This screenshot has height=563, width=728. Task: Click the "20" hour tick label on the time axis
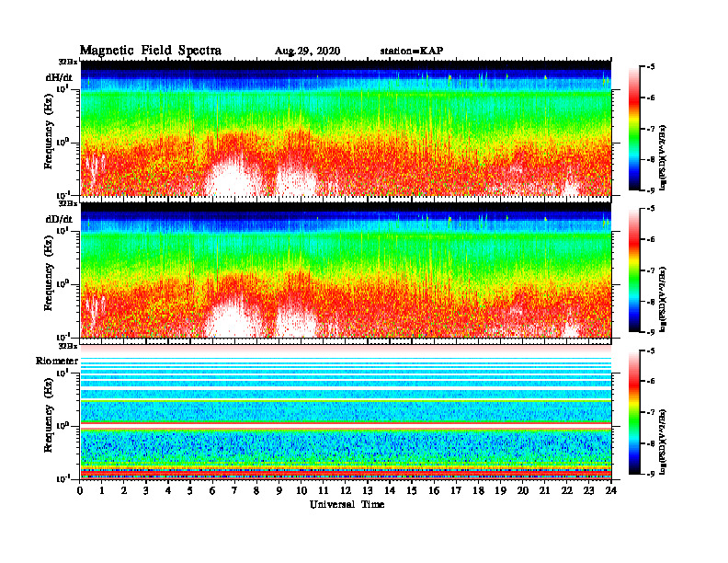click(522, 490)
